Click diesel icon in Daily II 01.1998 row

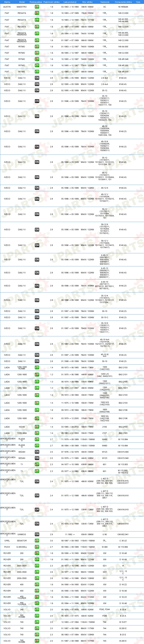[37, 361]
